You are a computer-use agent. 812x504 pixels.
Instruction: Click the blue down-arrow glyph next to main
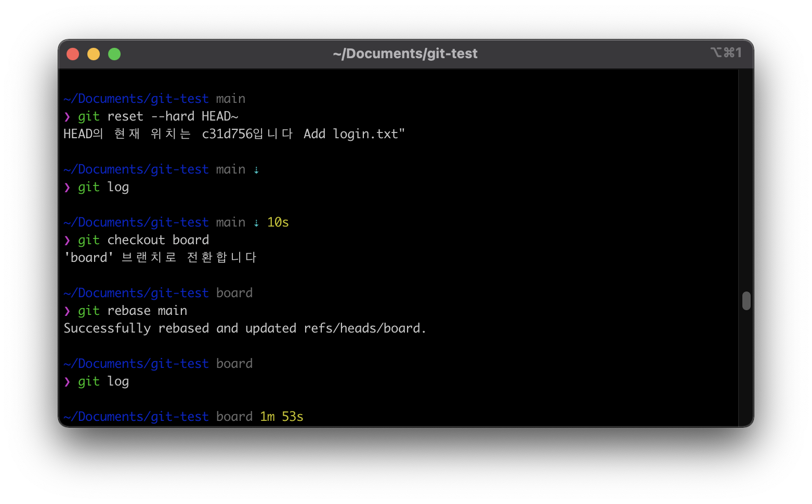pos(256,169)
